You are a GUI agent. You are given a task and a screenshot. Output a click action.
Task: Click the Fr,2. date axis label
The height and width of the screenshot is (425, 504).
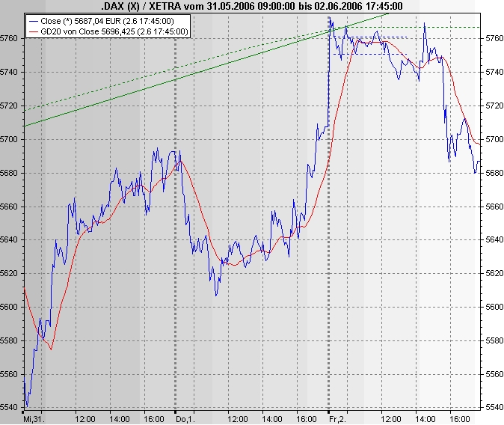[x=337, y=419]
